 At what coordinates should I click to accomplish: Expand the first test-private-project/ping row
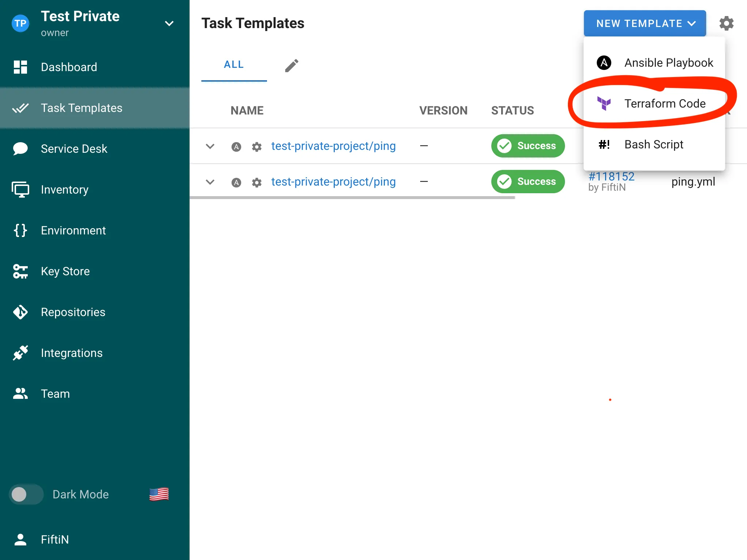210,146
